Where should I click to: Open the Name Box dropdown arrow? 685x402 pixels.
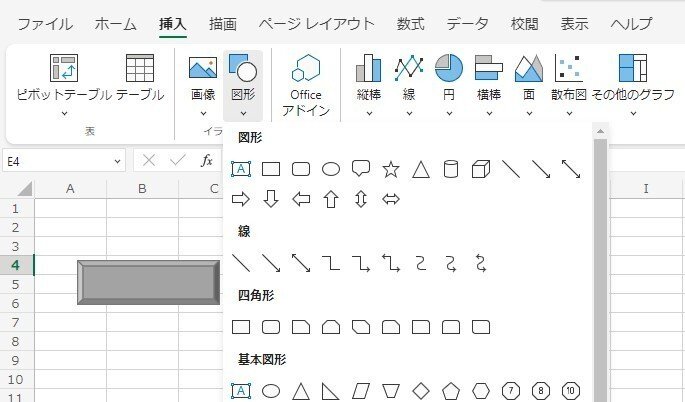[x=117, y=162]
